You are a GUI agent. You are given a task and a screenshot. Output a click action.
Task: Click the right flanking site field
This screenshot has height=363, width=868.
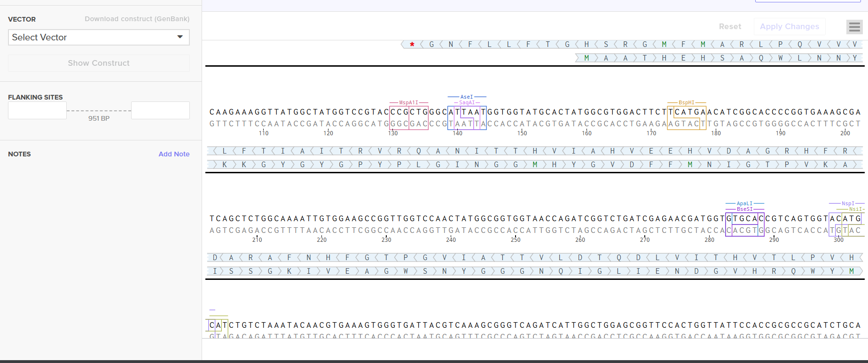(x=160, y=111)
